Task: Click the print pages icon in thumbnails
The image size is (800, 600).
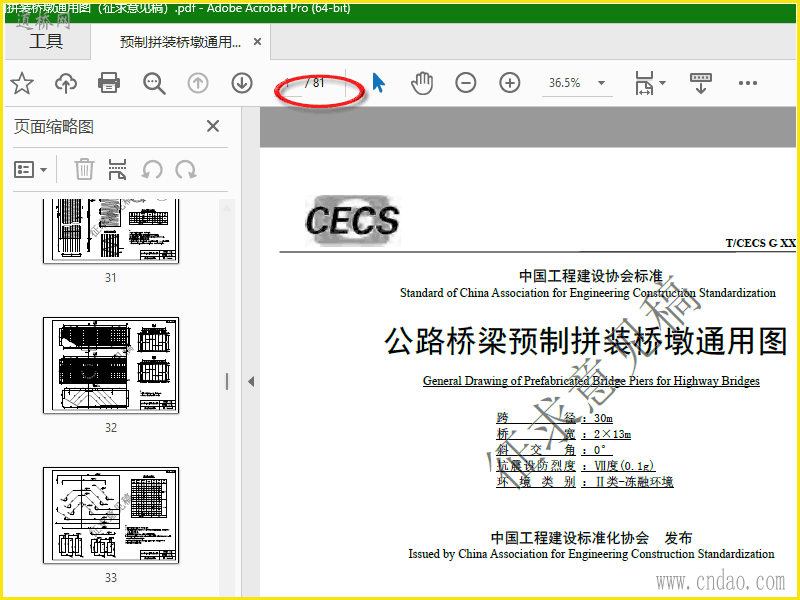Action: (117, 169)
